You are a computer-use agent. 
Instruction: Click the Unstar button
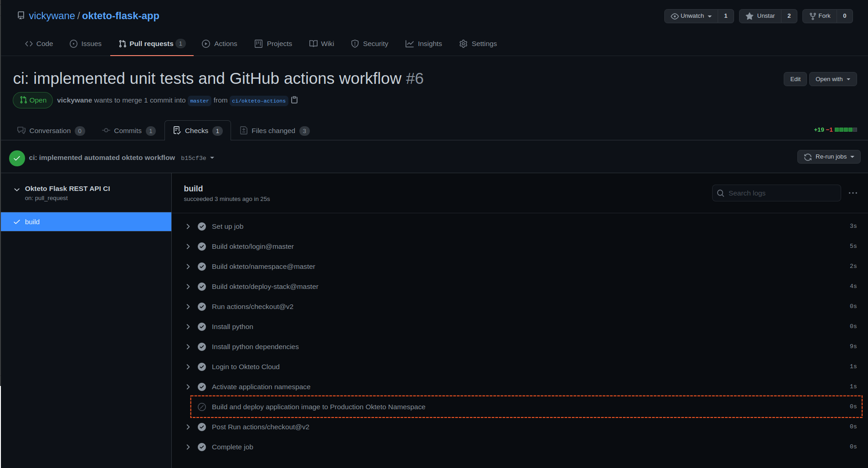tap(760, 16)
